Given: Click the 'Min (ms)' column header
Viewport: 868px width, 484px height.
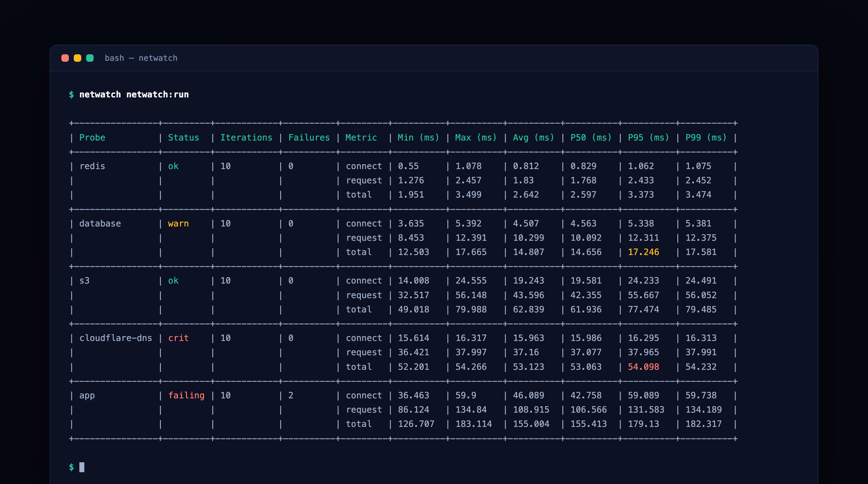Looking at the screenshot, I should tap(418, 138).
